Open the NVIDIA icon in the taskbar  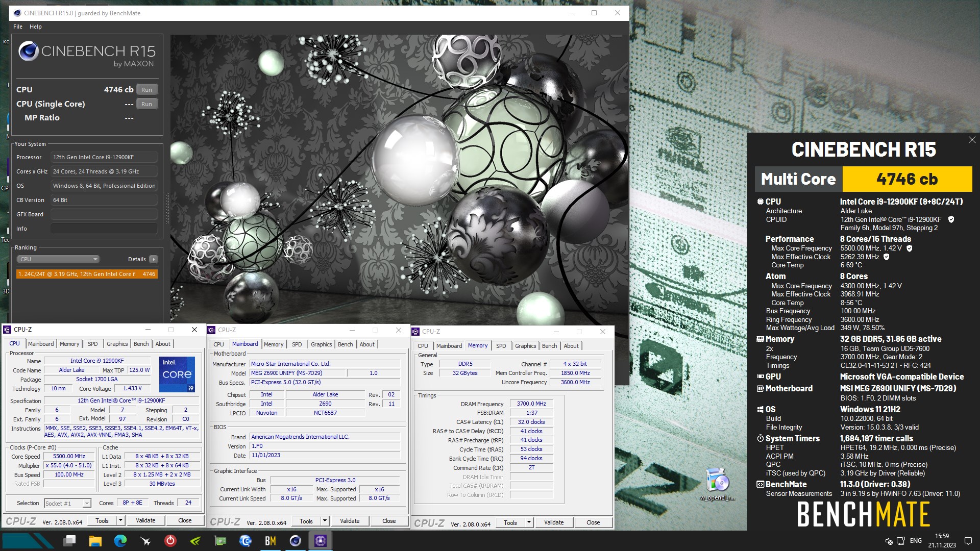pyautogui.click(x=195, y=540)
